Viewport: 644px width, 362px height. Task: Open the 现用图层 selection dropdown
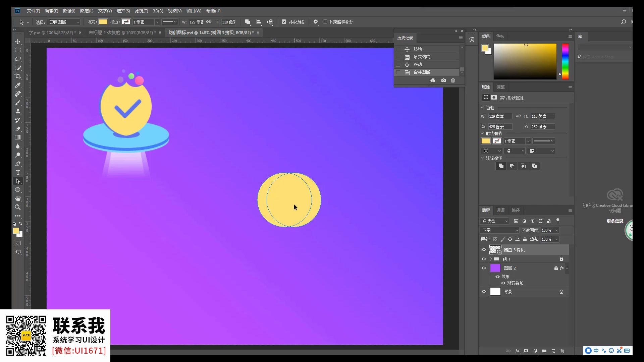64,22
